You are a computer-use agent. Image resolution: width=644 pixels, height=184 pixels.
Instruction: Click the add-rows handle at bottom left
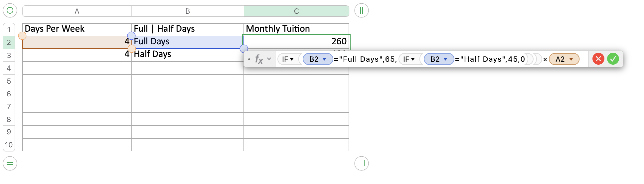tap(10, 163)
